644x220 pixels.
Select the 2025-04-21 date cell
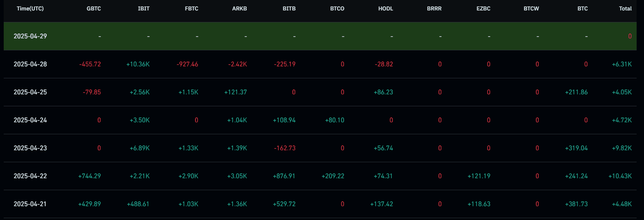tap(30, 204)
